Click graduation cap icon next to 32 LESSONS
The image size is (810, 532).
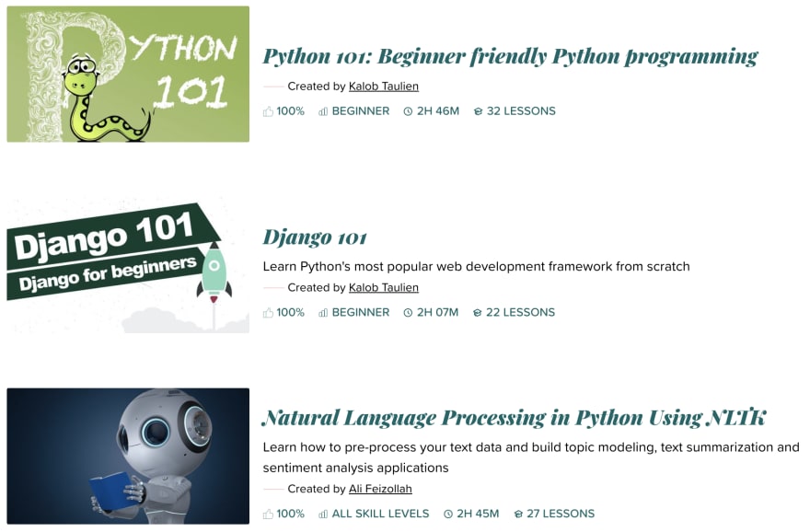click(x=478, y=111)
